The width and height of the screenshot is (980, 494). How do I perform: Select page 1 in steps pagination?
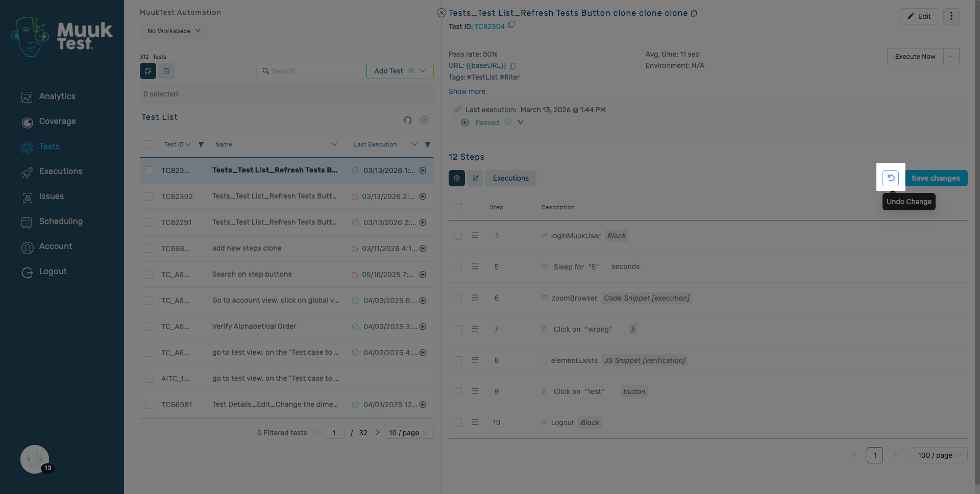[875, 455]
